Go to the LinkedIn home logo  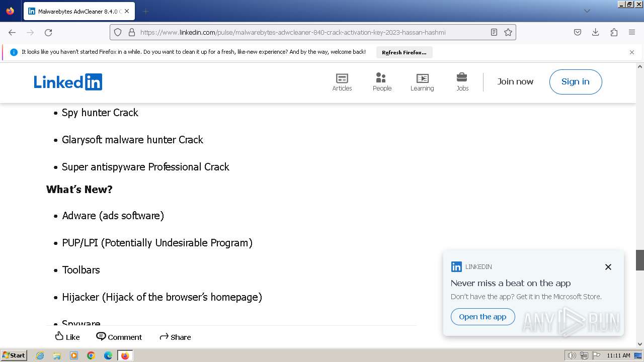coord(68,82)
